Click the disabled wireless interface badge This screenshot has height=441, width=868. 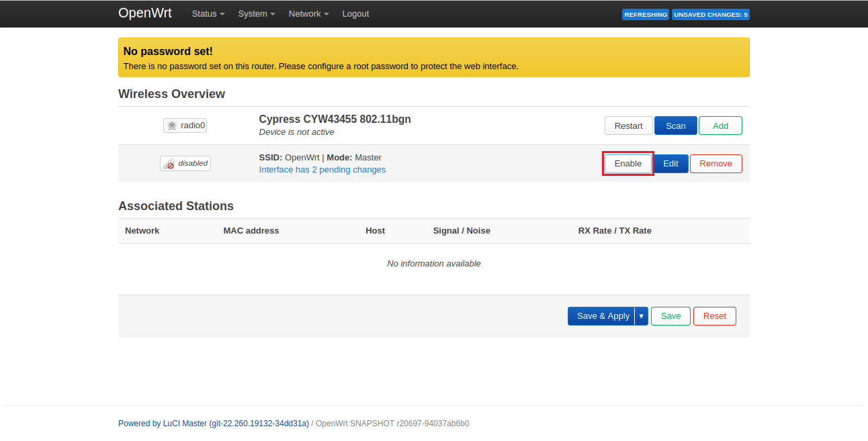tap(185, 163)
